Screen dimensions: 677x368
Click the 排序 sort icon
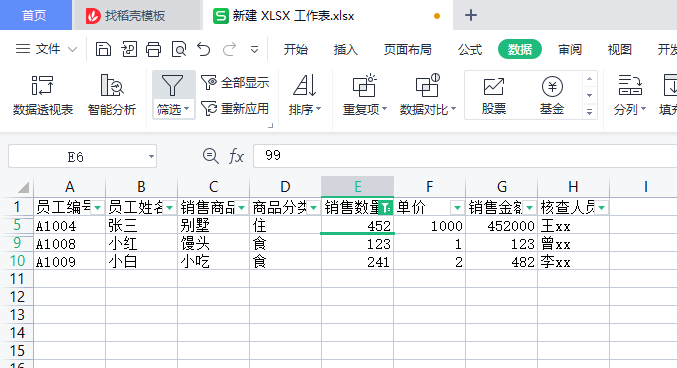305,86
